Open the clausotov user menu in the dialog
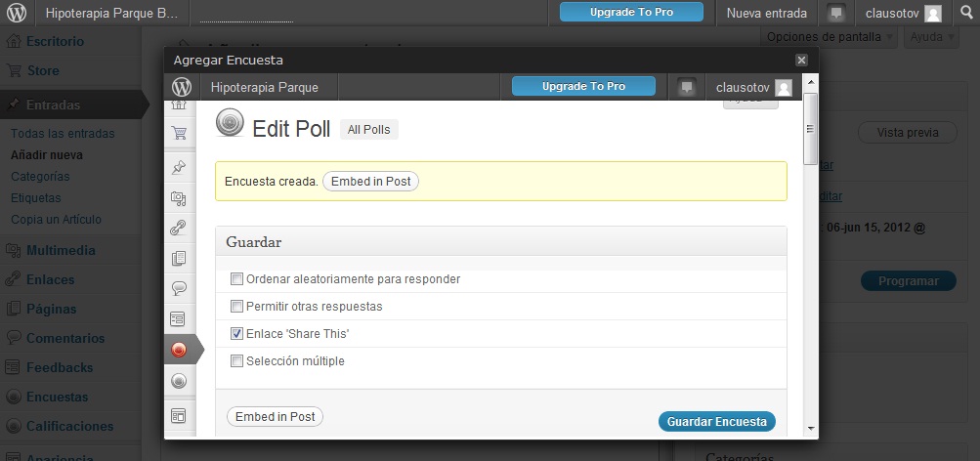This screenshot has width=980, height=461. pos(752,87)
